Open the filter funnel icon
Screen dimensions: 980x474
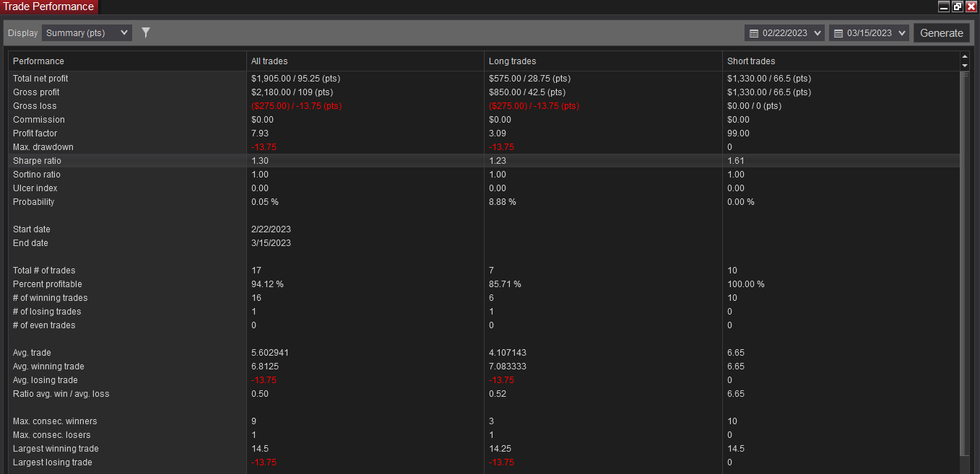click(146, 32)
